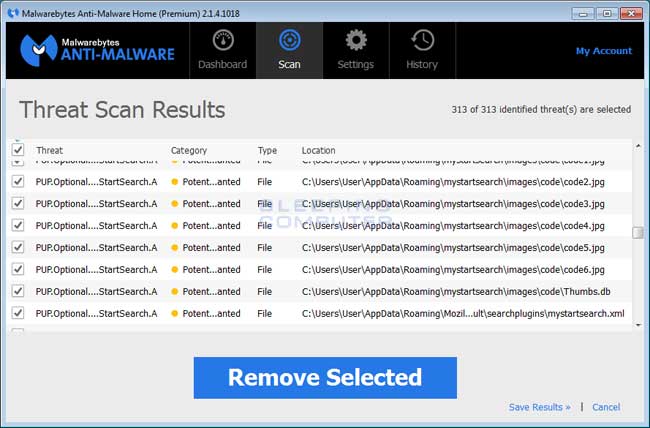The height and width of the screenshot is (428, 650).
Task: Uncheck the code2.jpg threat checkbox
Action: pos(18,181)
